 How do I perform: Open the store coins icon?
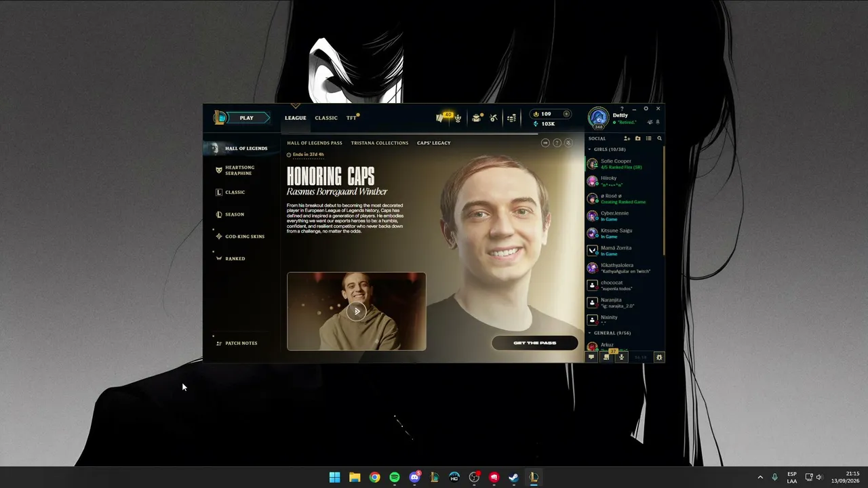click(x=512, y=118)
